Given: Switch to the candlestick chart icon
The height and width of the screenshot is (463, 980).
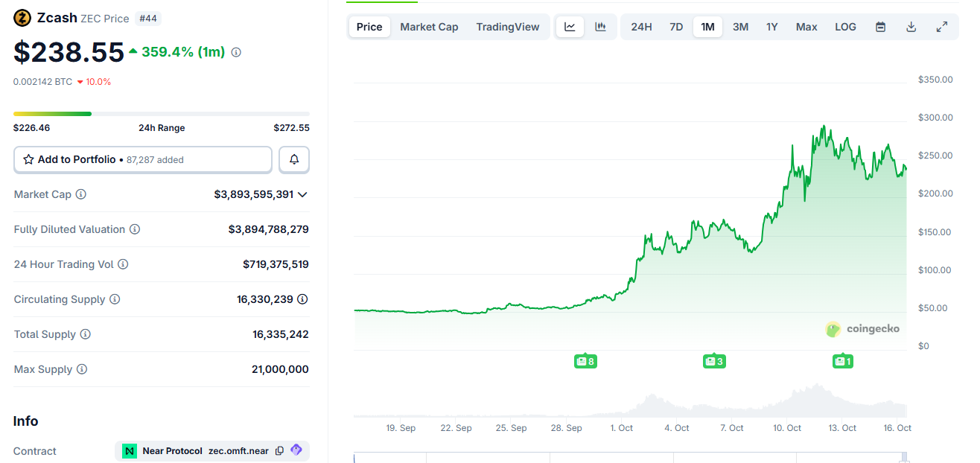Looking at the screenshot, I should (600, 26).
